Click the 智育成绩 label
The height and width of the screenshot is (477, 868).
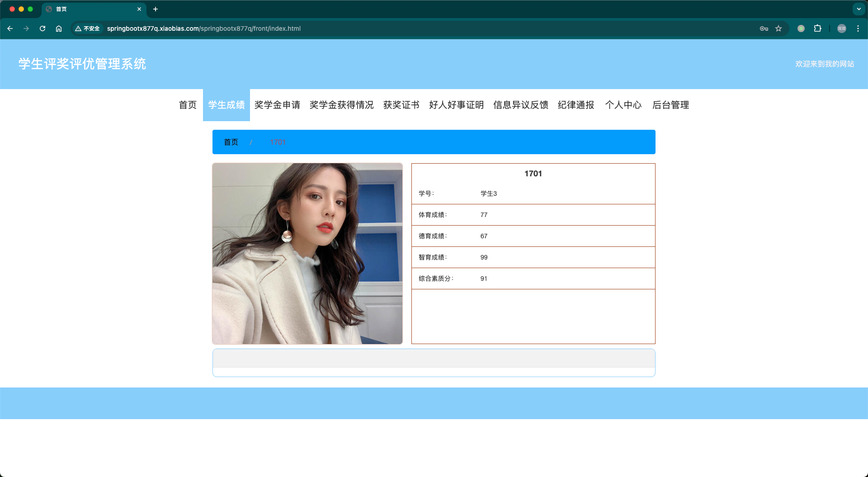433,257
